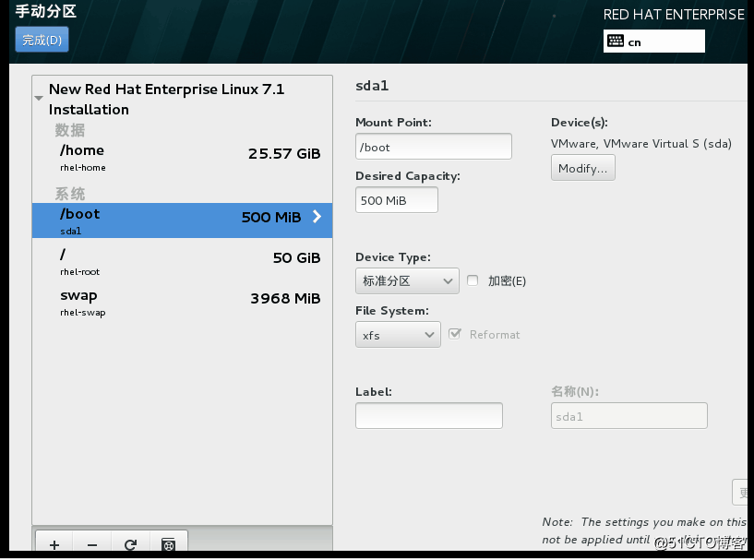The height and width of the screenshot is (560, 754).
Task: Select the swap rhel-swap partition row
Action: pyautogui.click(x=182, y=303)
